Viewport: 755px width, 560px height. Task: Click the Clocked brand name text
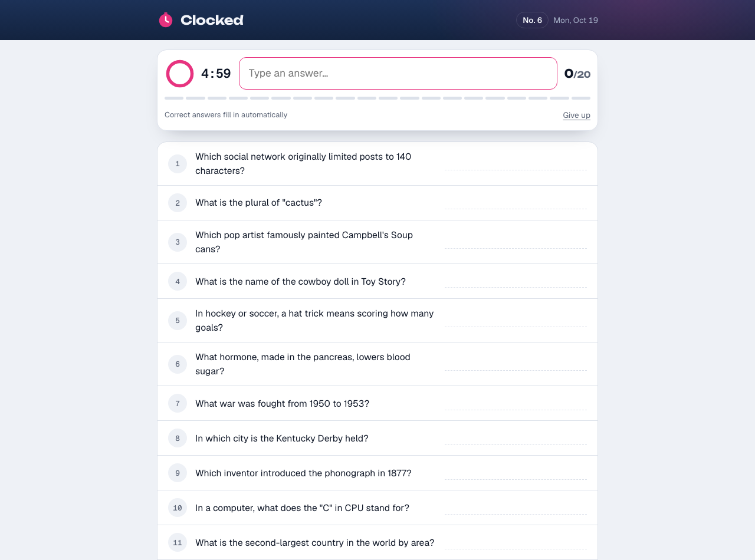coord(212,20)
